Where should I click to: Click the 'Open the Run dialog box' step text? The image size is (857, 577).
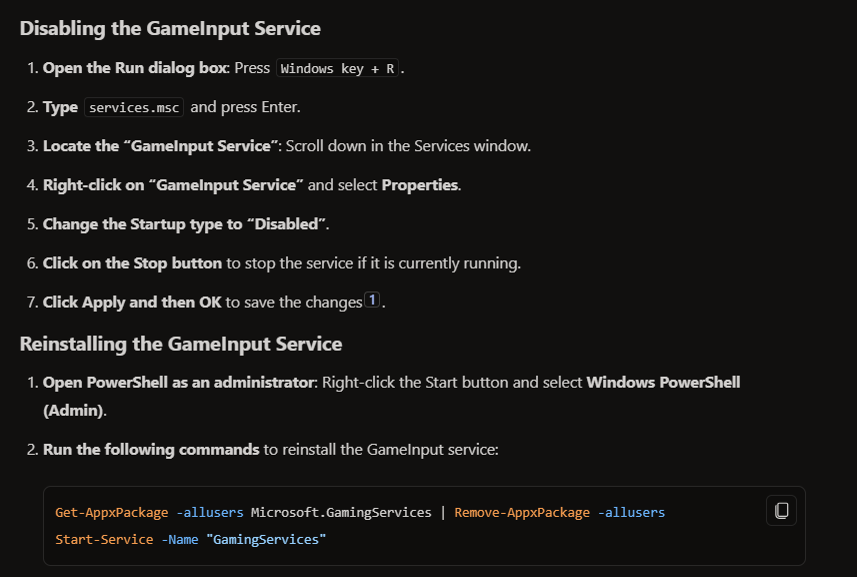click(135, 68)
